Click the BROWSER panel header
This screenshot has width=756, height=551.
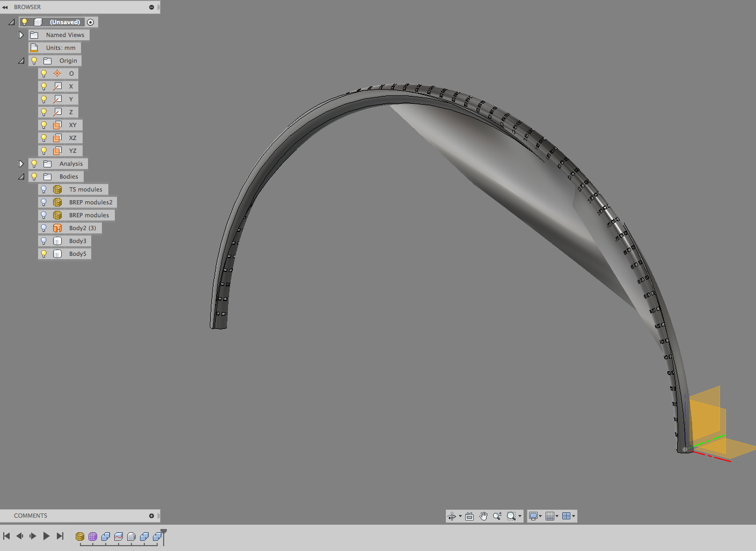(27, 7)
